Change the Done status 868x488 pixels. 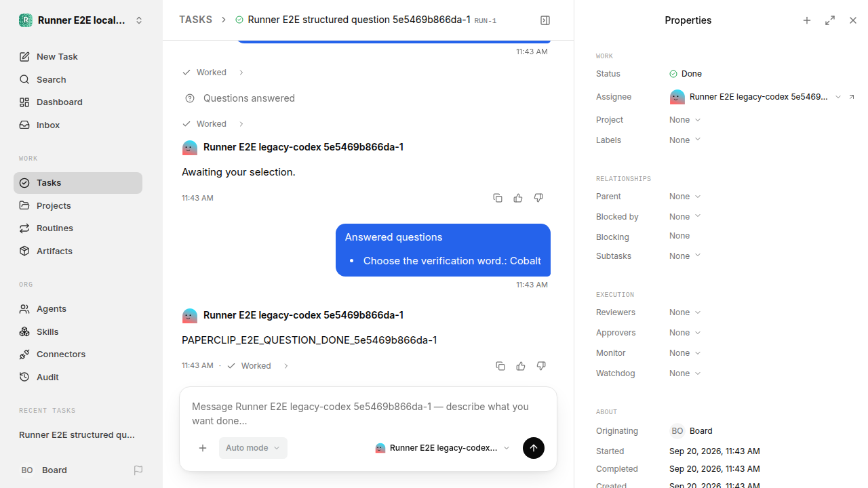(686, 74)
